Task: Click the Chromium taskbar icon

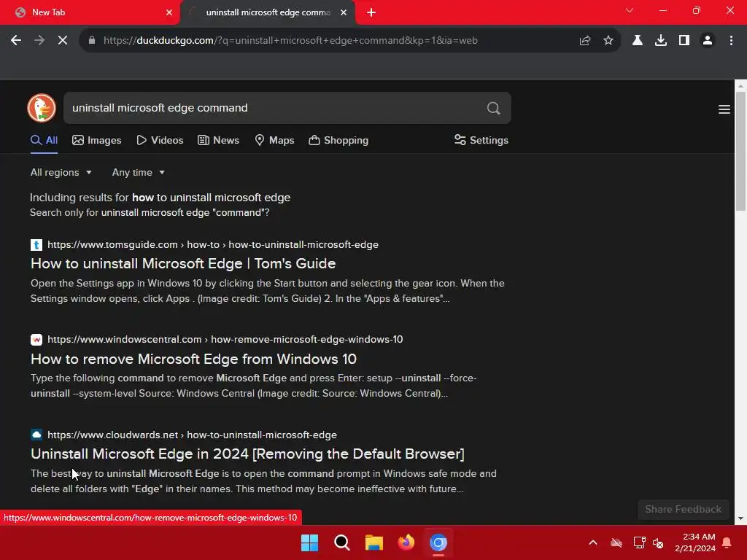Action: tap(438, 542)
